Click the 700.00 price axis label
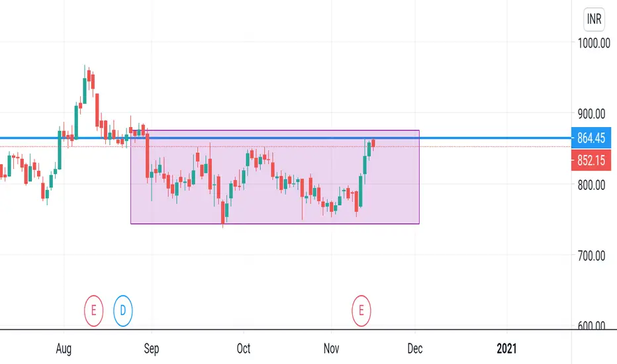The height and width of the screenshot is (364, 617). (591, 256)
